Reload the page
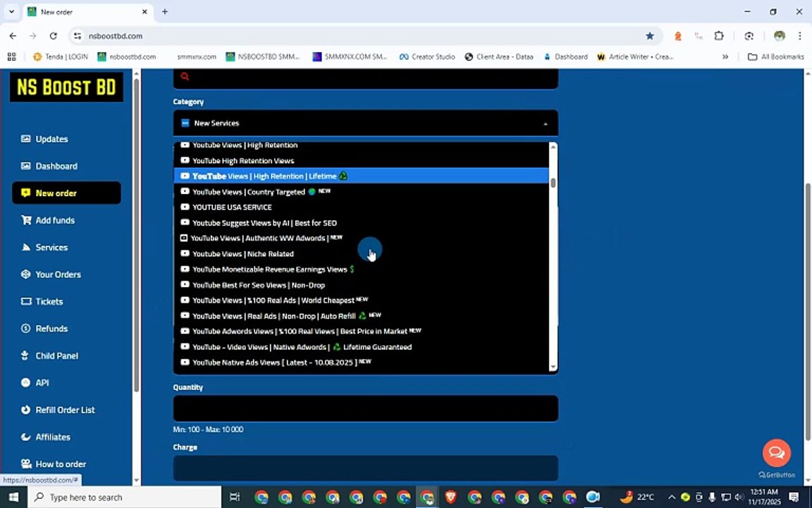This screenshot has width=812, height=508. [54, 36]
